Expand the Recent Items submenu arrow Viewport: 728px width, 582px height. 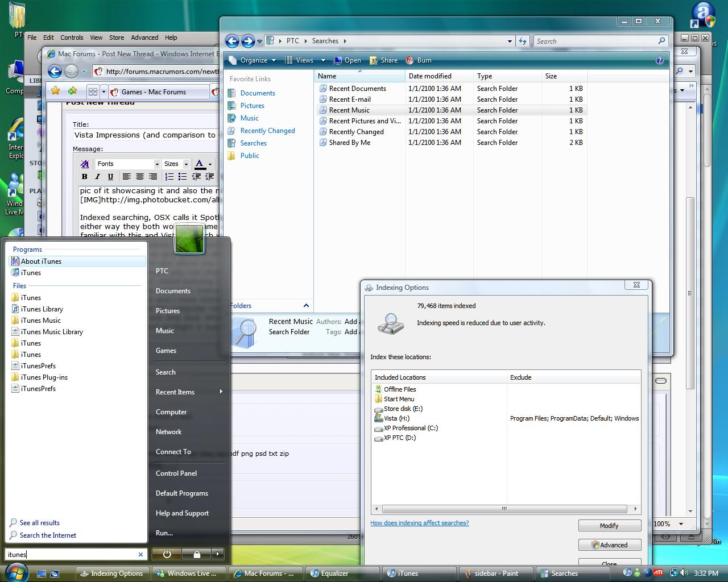pos(221,392)
